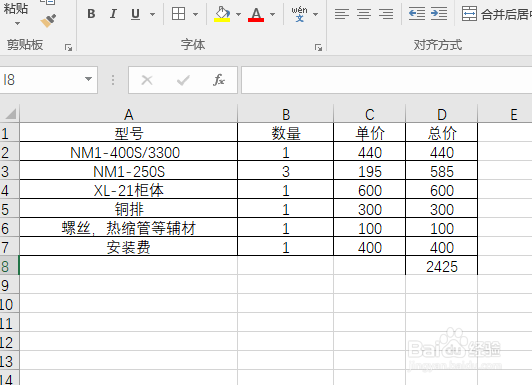This screenshot has width=532, height=385.
Task: Open font settings dialog launcher
Action: pyautogui.click(x=318, y=48)
